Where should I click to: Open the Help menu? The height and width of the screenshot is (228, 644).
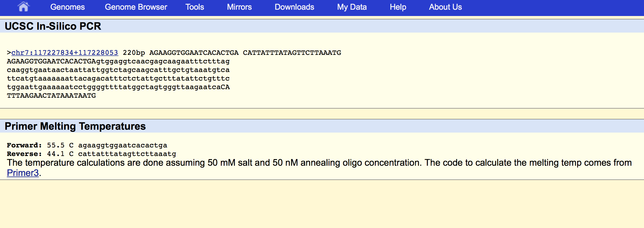[398, 7]
